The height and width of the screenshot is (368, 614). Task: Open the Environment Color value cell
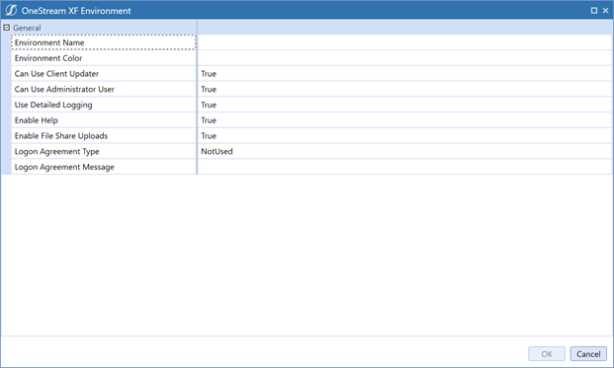point(405,58)
